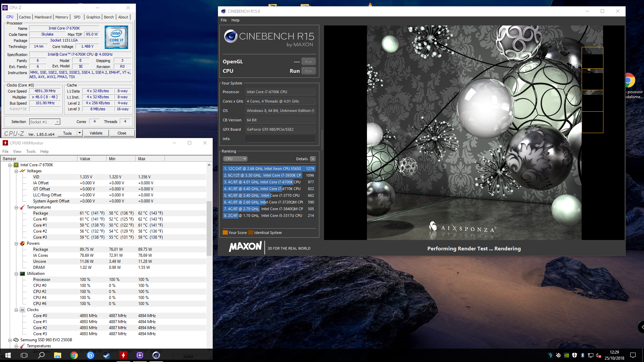
Task: Open the Graphics tab in CPU-Z
Action: 93,17
